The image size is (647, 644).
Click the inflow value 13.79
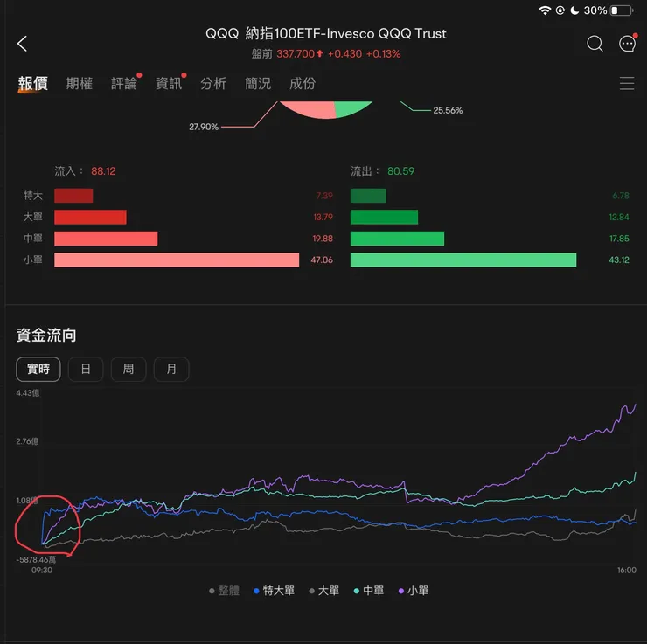click(x=323, y=217)
